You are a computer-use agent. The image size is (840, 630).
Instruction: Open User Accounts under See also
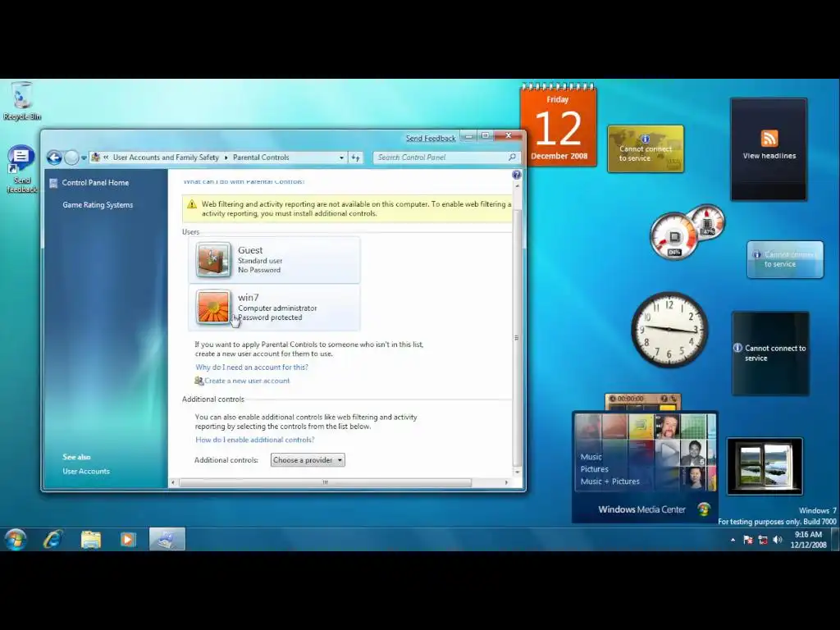click(x=86, y=472)
